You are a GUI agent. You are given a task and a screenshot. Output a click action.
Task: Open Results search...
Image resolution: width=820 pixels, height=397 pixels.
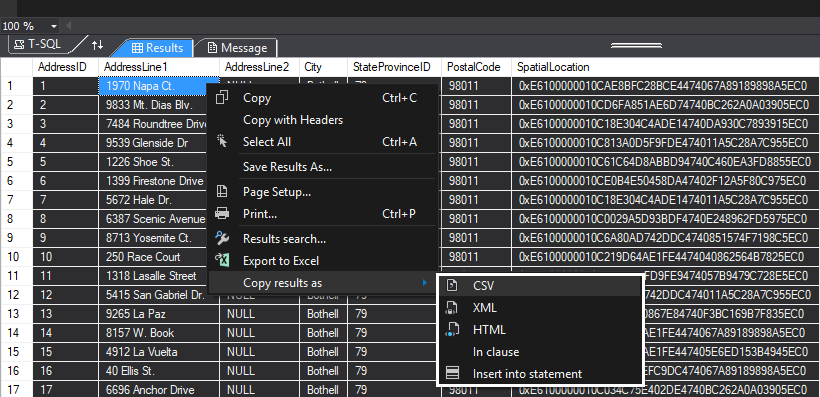[322, 239]
